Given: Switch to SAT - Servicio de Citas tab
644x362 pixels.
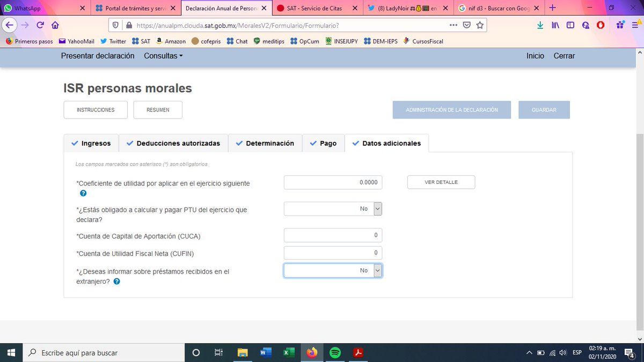Looking at the screenshot, I should (317, 8).
